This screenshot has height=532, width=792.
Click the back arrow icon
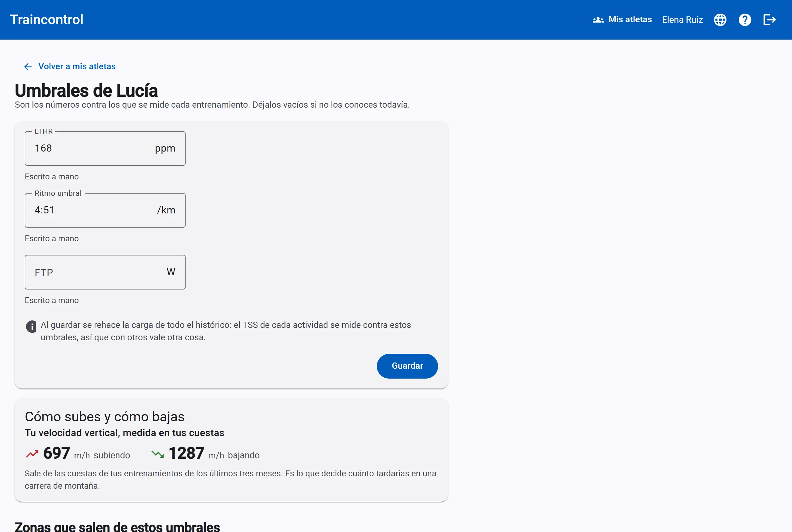[28, 66]
